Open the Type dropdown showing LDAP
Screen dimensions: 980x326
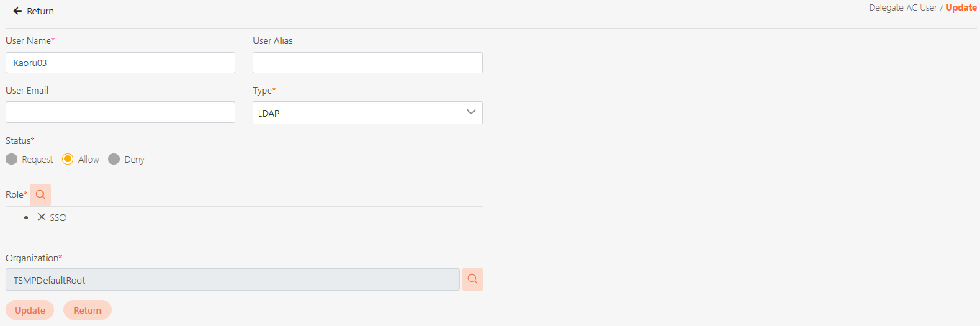pyautogui.click(x=360, y=113)
